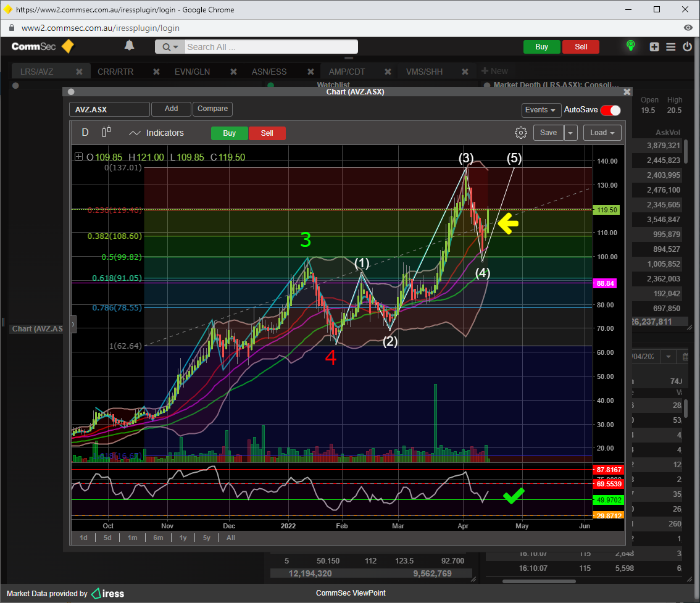
Task: Click the power logout icon
Action: tap(687, 46)
